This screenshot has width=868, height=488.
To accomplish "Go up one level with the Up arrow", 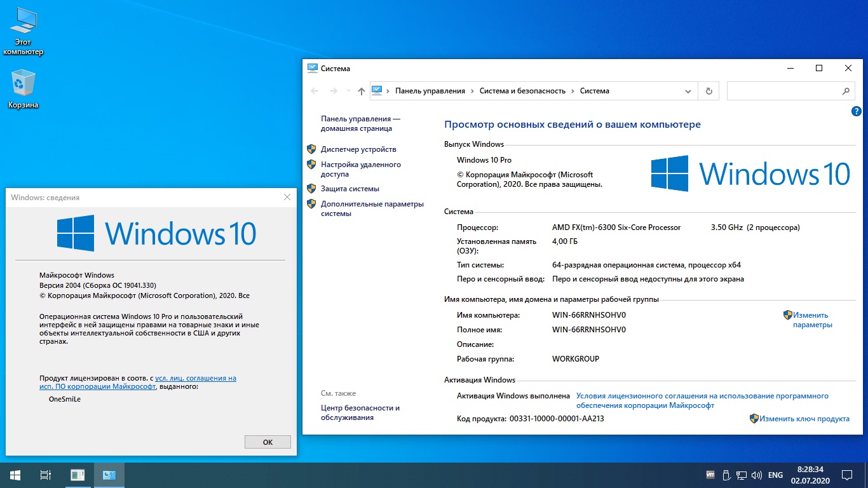I will click(361, 91).
